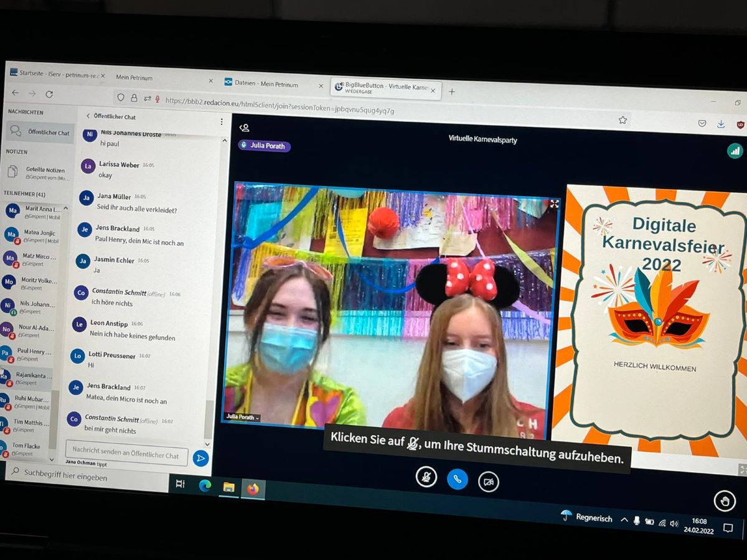This screenshot has width=747, height=560.
Task: Switch to the Dateien - Mein Petrinum tab
Action: click(266, 84)
